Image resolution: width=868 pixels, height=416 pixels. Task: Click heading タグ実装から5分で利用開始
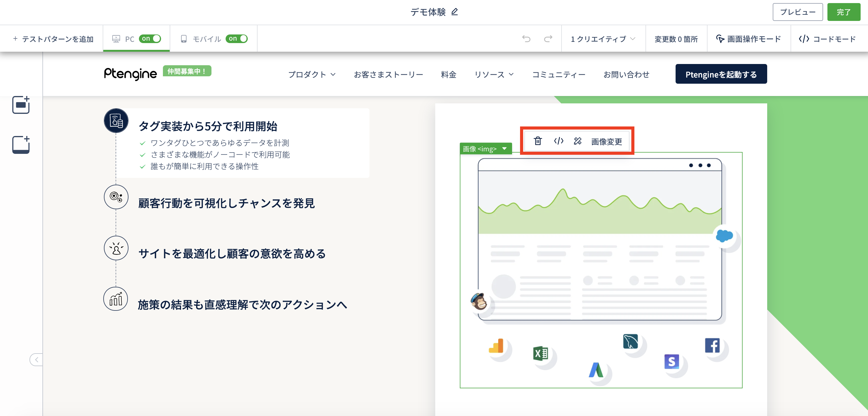coord(208,126)
